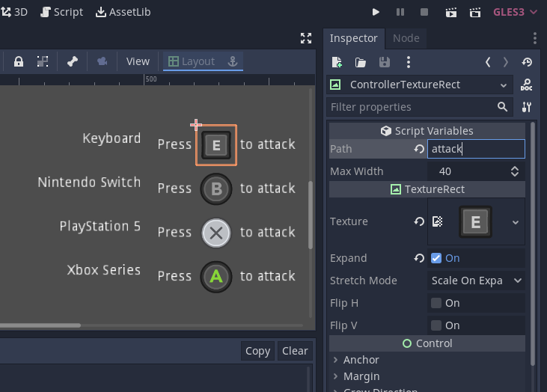The height and width of the screenshot is (392, 547).
Task: Toggle group selected children icon
Action: point(43,62)
